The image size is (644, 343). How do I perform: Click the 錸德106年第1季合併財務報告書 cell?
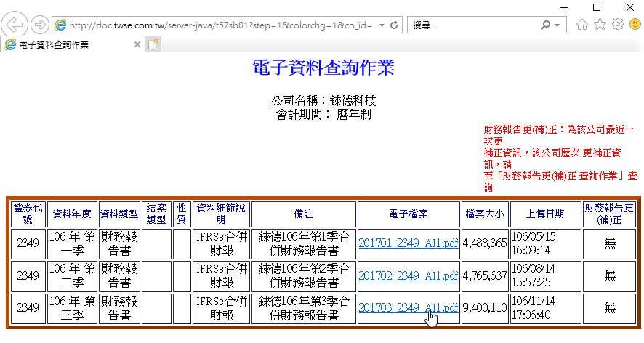tap(304, 243)
